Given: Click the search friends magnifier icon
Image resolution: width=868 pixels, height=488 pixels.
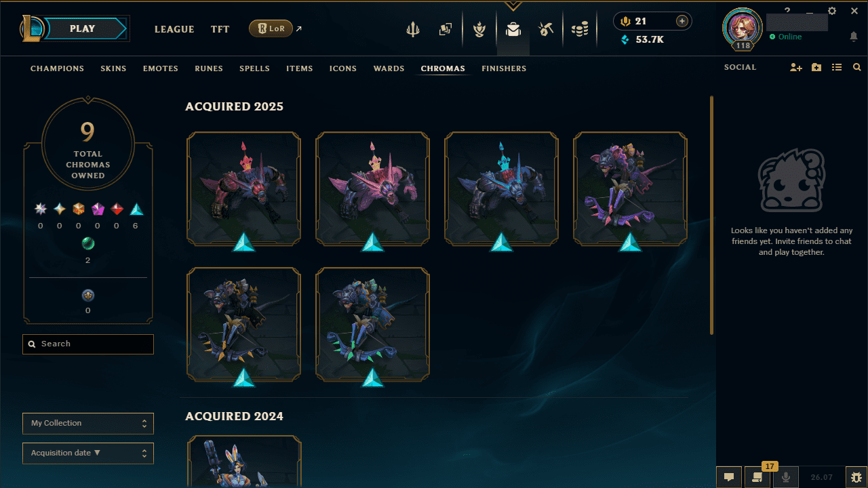Looking at the screenshot, I should (857, 68).
